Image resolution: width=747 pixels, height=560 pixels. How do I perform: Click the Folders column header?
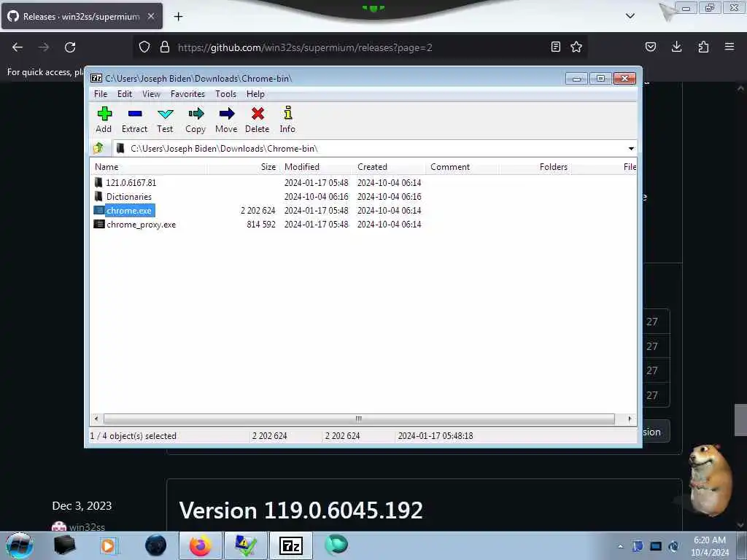click(536, 167)
